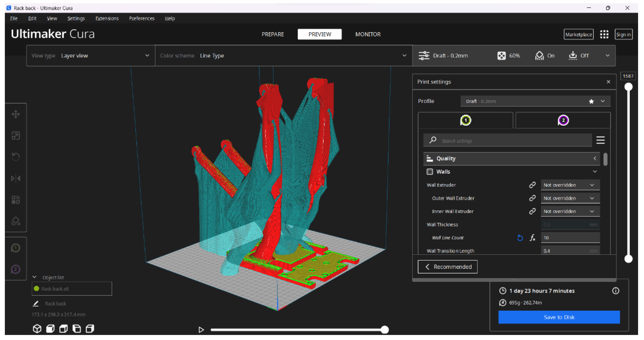Open the Support Blocker tool
Viewport: 644px width, 340px height.
[15, 221]
